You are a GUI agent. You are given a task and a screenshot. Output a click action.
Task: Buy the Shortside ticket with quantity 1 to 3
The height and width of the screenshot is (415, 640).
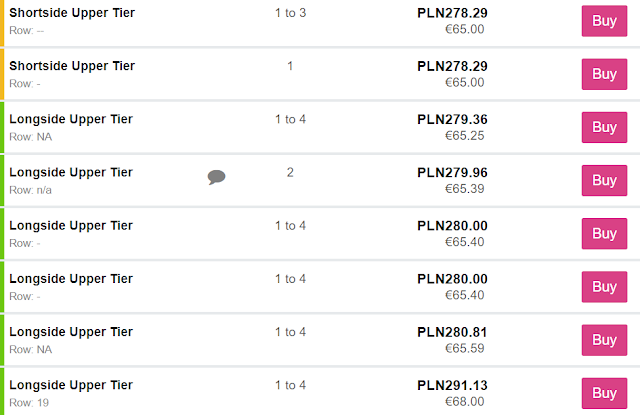pyautogui.click(x=604, y=20)
